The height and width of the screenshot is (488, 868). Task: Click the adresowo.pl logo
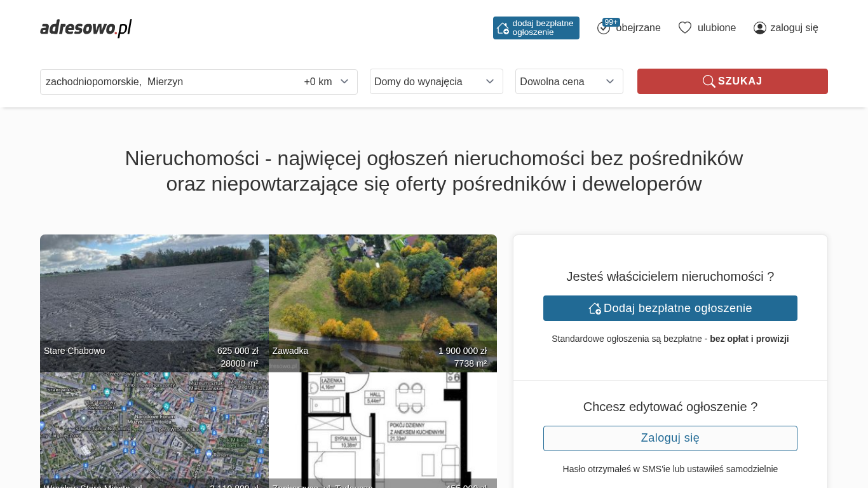tap(86, 28)
